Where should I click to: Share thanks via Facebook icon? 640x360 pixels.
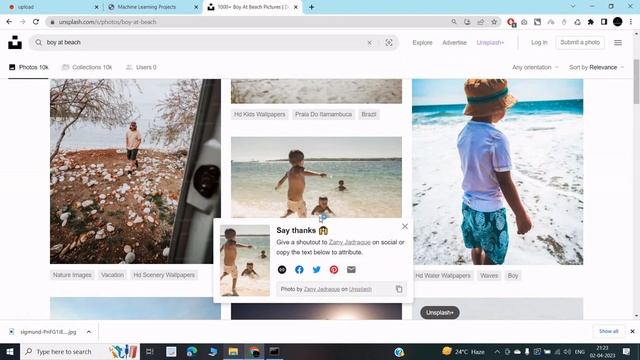tap(299, 269)
